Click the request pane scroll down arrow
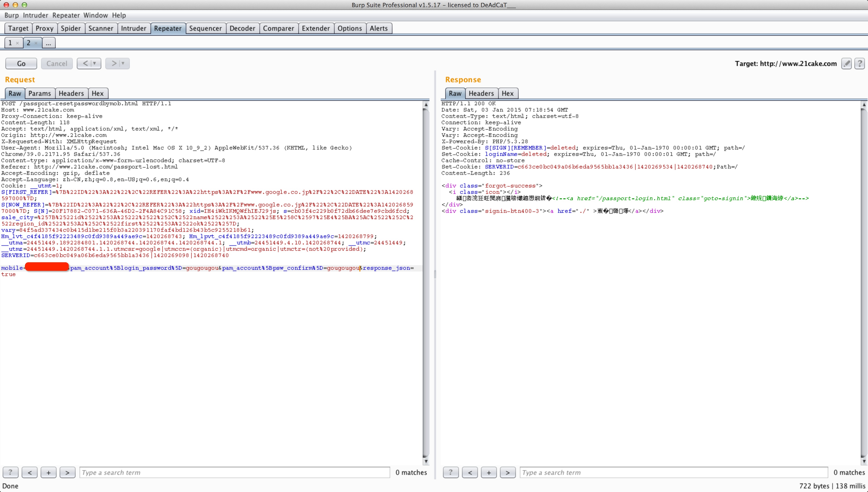The height and width of the screenshot is (492, 868). tap(426, 461)
